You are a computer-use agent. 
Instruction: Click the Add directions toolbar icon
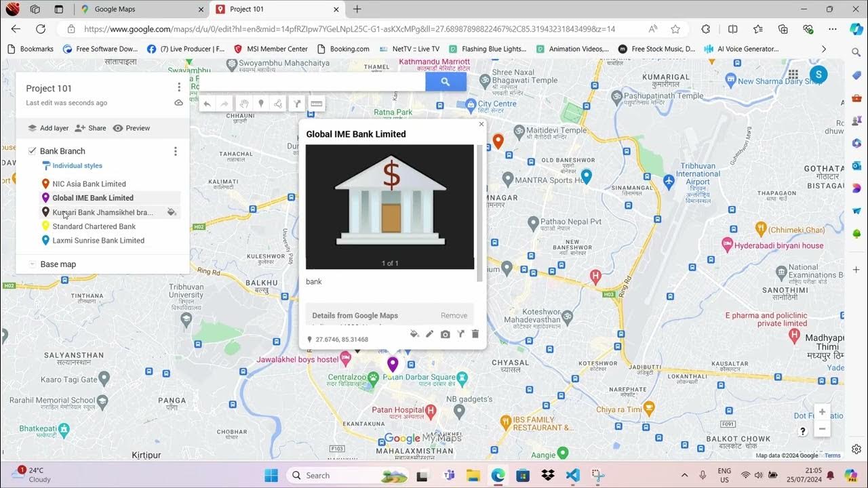pyautogui.click(x=296, y=104)
